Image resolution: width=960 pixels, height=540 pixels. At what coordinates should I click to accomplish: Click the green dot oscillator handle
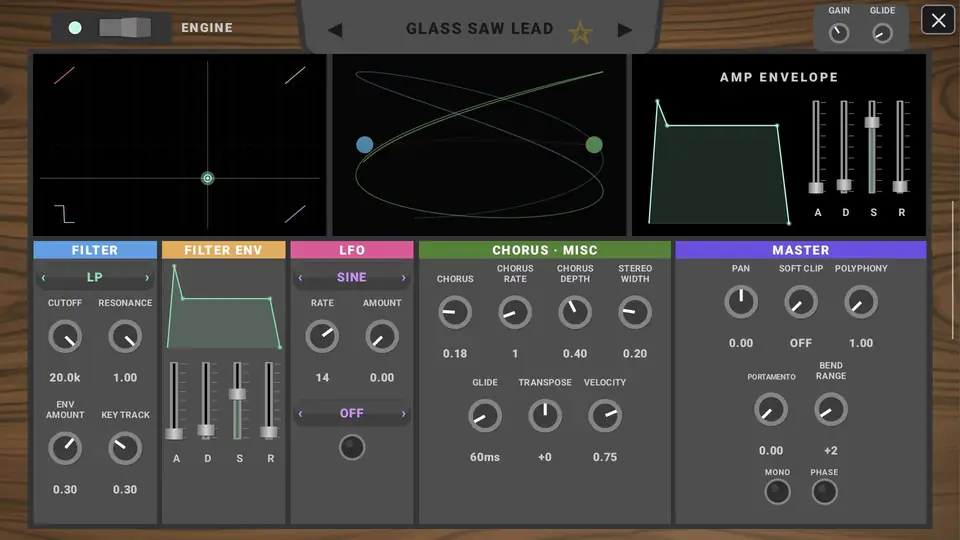coord(594,145)
